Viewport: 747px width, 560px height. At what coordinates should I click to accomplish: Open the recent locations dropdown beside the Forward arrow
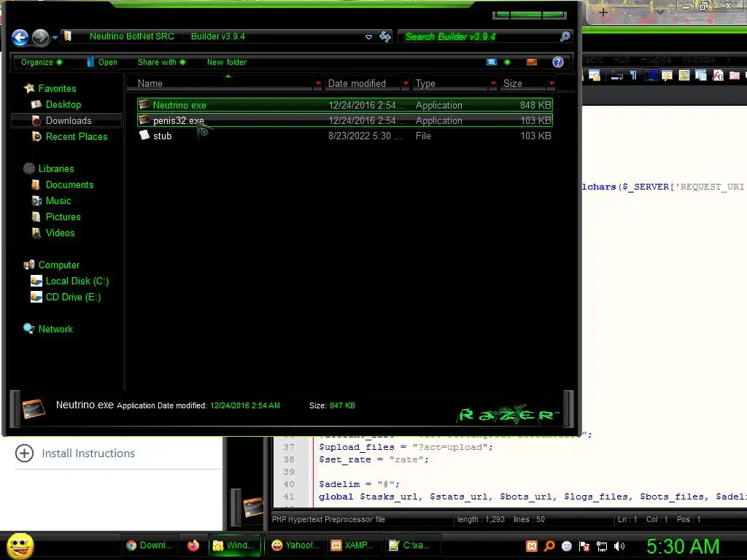tap(55, 37)
